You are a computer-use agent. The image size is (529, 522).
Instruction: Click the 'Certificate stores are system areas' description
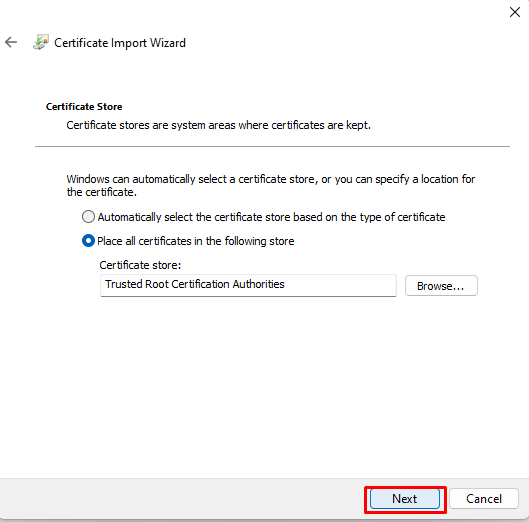(x=219, y=125)
